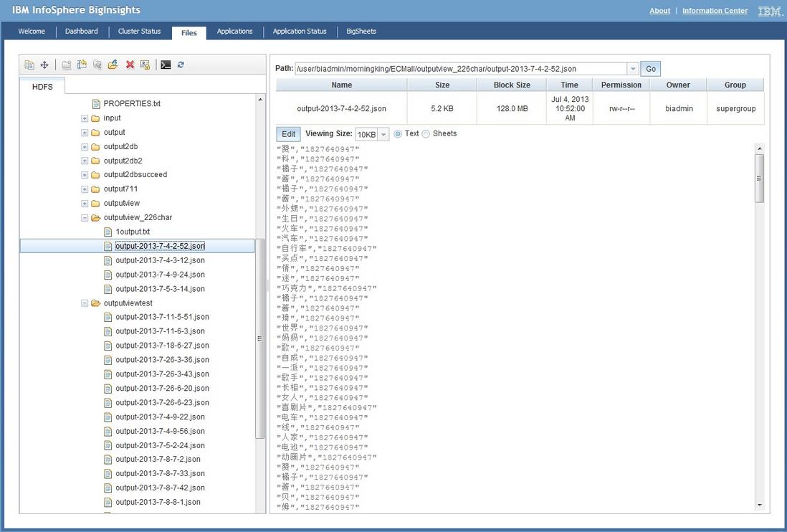Expand the output2dbsucceed folder

click(85, 175)
